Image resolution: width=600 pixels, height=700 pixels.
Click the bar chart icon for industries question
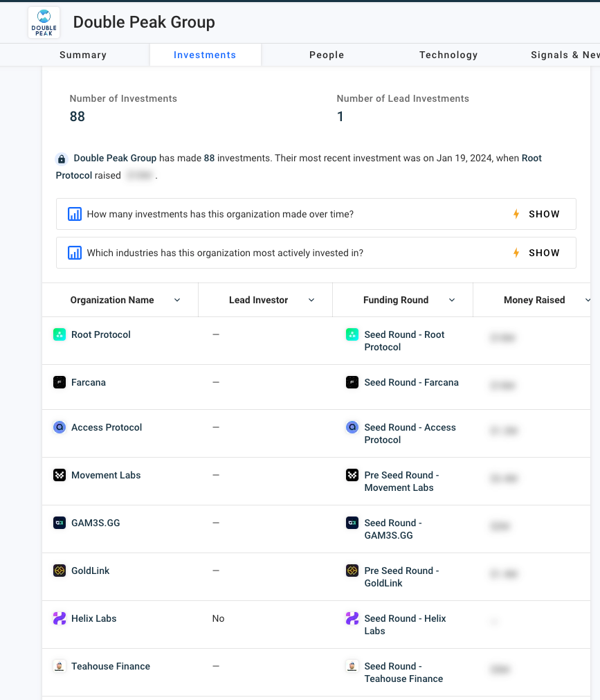[x=75, y=253]
